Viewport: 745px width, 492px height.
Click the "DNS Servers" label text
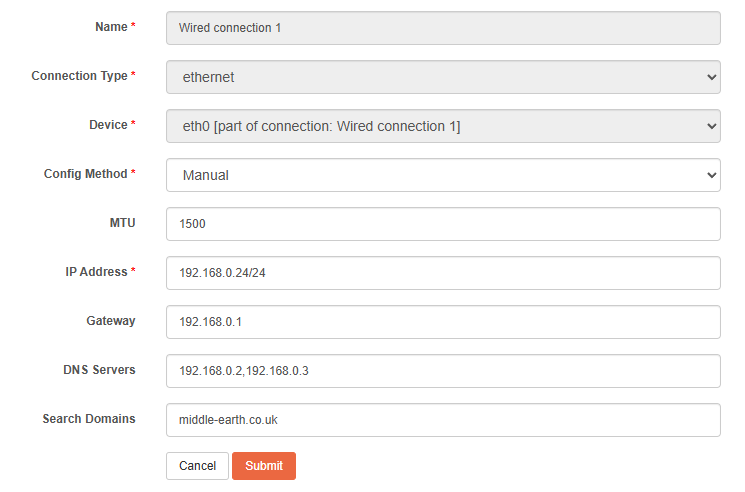(x=99, y=370)
